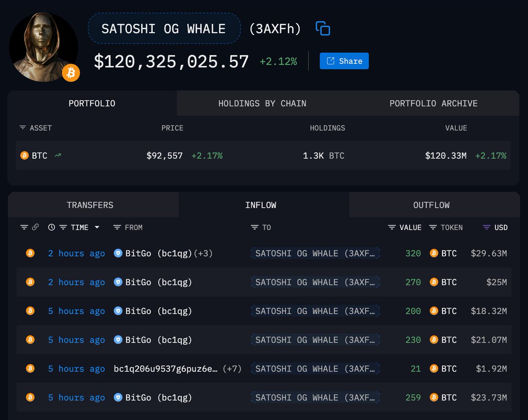Expand the (+3) additional senders
The height and width of the screenshot is (420, 528).
[x=203, y=254]
